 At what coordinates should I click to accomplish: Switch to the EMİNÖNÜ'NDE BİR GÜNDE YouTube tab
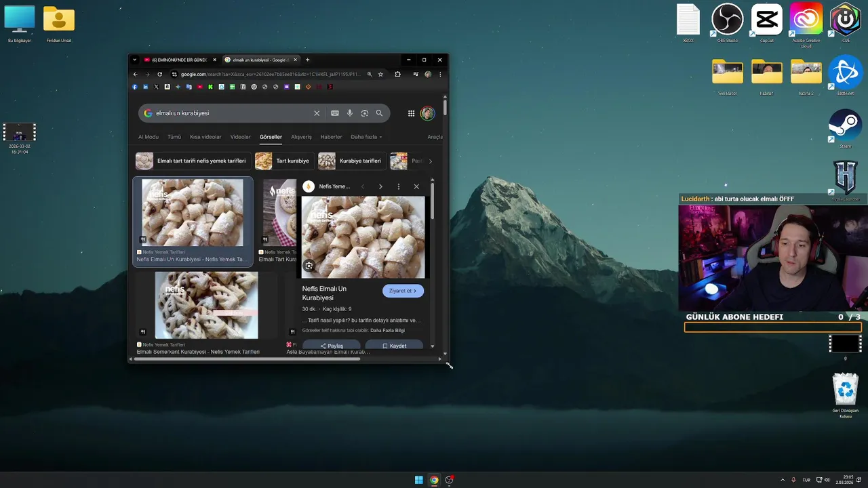[x=180, y=60]
